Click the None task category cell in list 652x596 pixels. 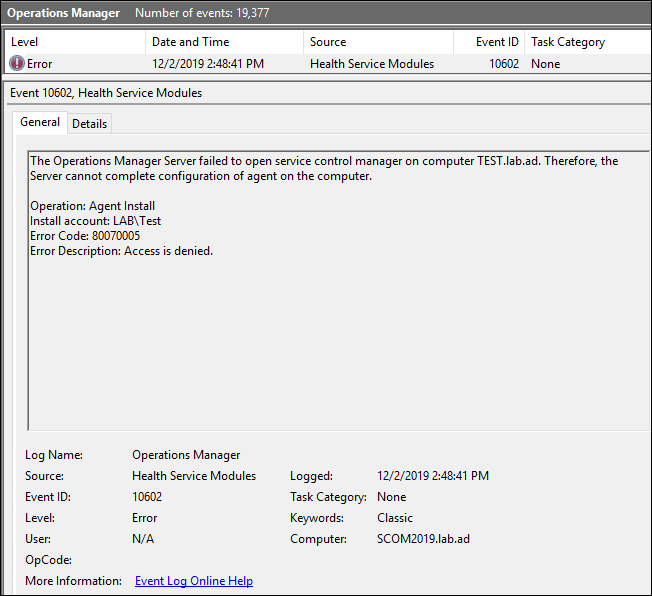[x=545, y=64]
